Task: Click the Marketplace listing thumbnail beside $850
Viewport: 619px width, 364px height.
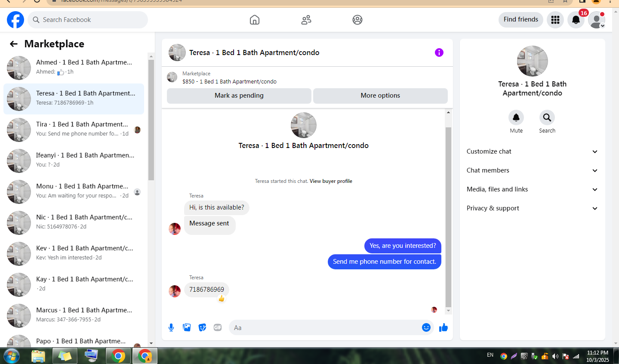Action: coord(172,77)
